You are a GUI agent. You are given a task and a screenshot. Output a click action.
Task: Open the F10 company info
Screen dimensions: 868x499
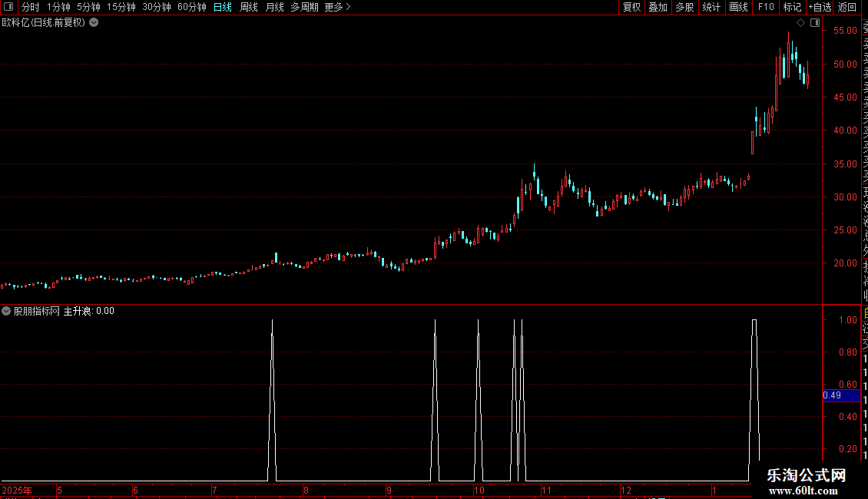click(766, 7)
